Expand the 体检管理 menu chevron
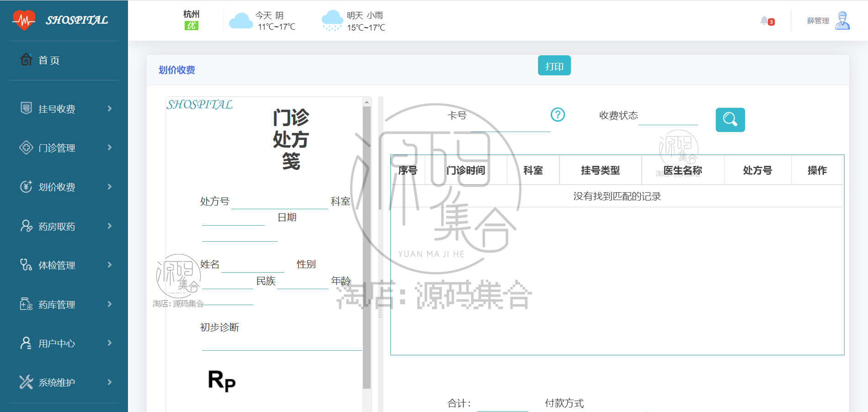This screenshot has width=868, height=412. [x=110, y=264]
